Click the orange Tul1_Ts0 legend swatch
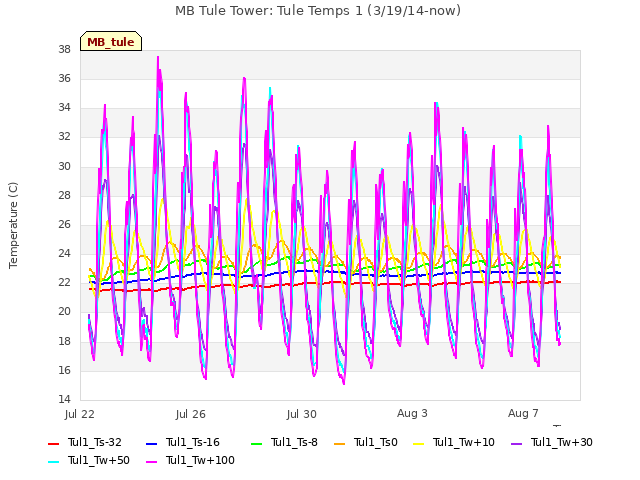640x480 pixels. (x=339, y=443)
